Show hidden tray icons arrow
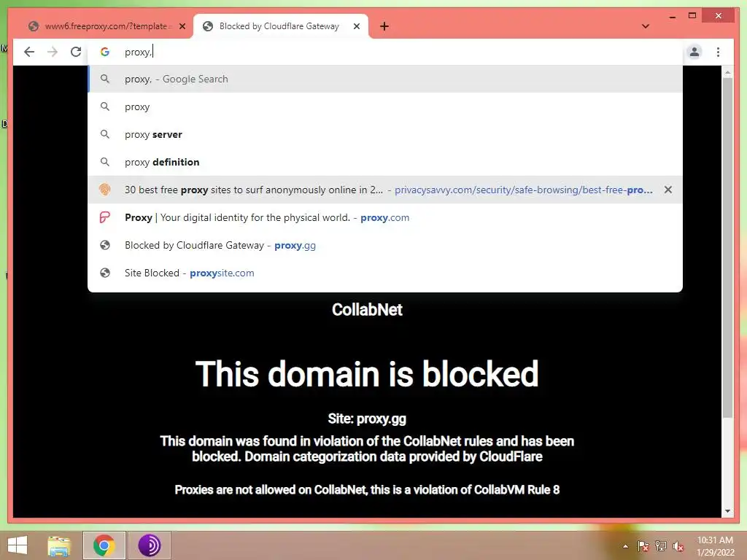The image size is (747, 560). (625, 546)
